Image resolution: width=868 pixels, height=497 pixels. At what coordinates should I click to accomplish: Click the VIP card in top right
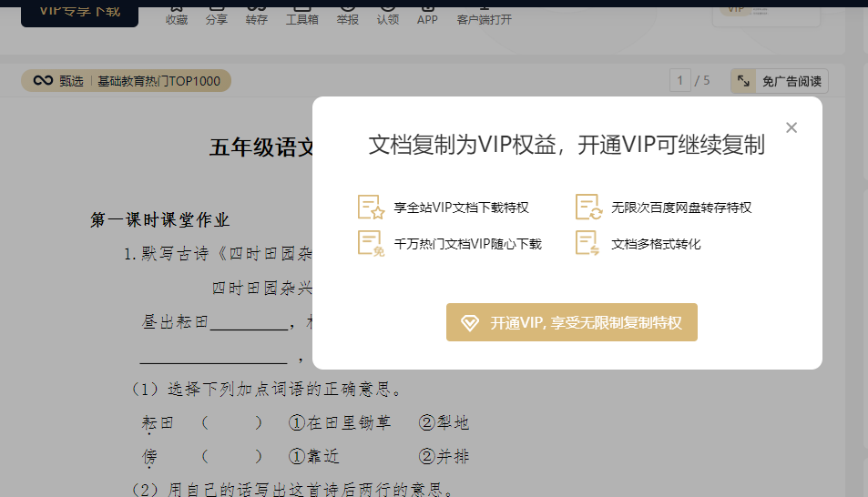(766, 15)
